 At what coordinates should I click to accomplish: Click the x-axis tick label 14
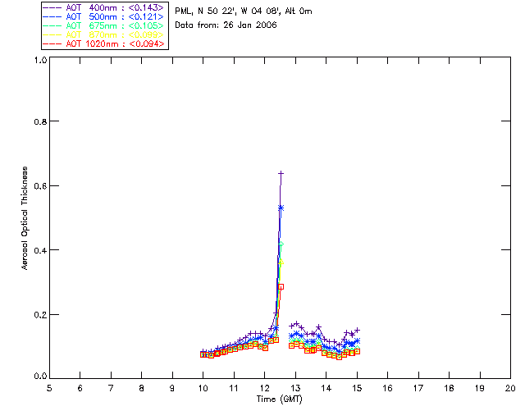326,388
